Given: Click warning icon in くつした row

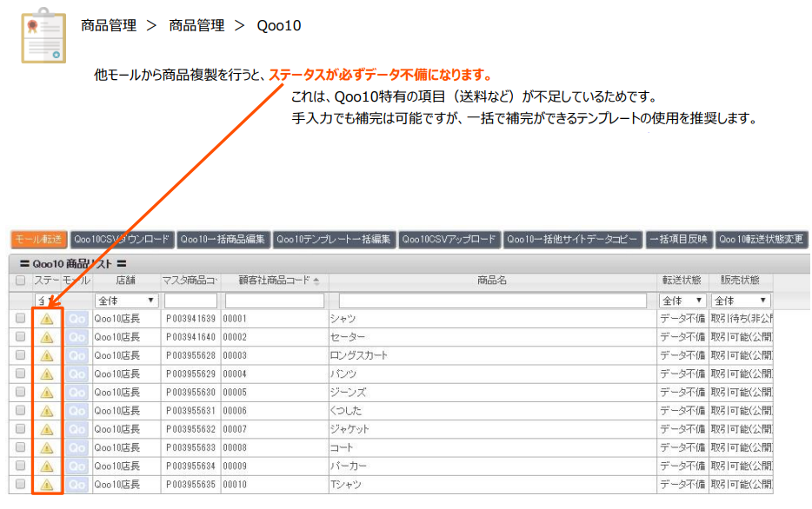Looking at the screenshot, I should 47,411.
